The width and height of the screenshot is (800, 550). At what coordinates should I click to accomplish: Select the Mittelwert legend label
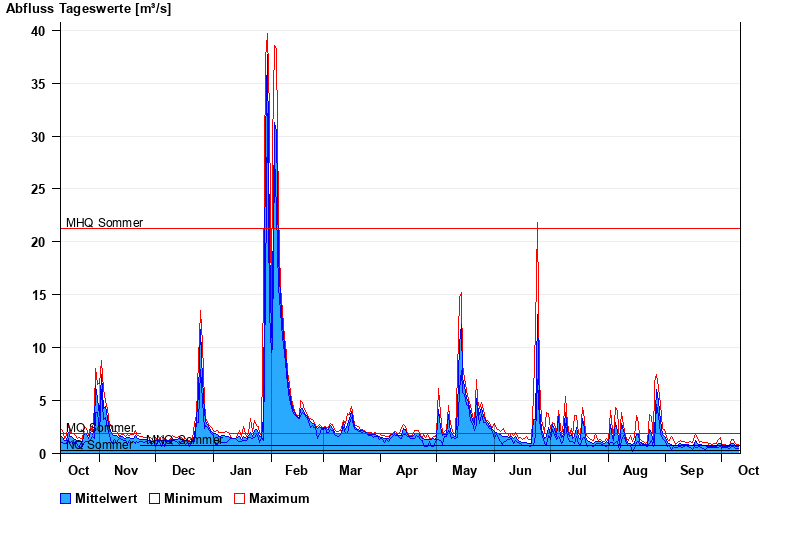click(105, 498)
